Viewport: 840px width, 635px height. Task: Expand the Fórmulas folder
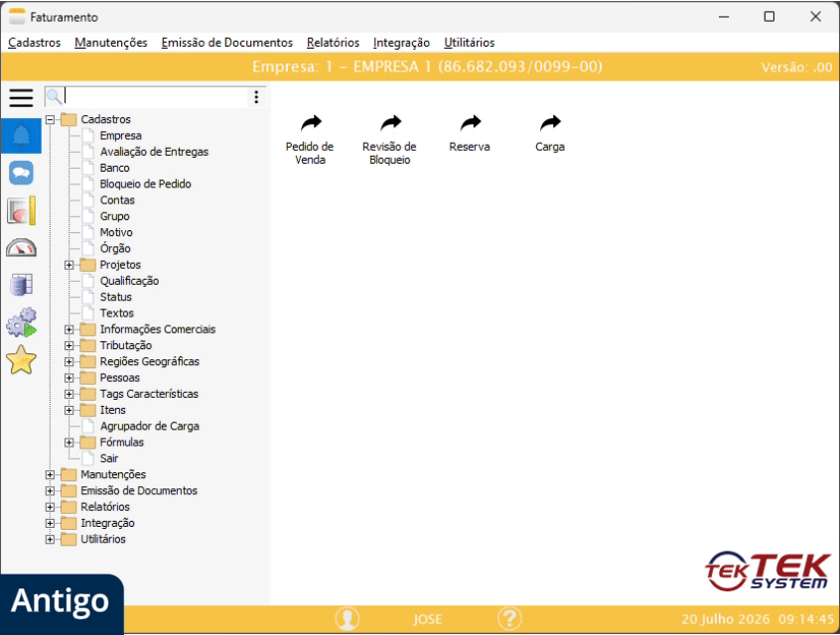pyautogui.click(x=69, y=443)
